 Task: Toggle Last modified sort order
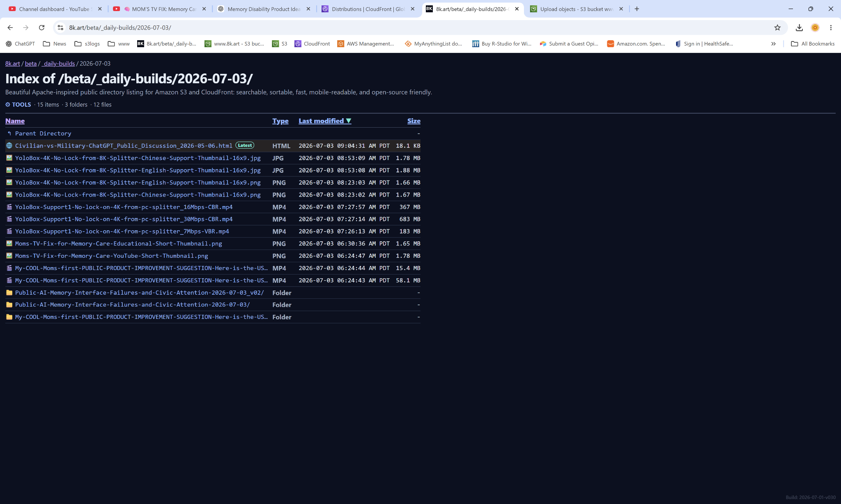(x=325, y=121)
